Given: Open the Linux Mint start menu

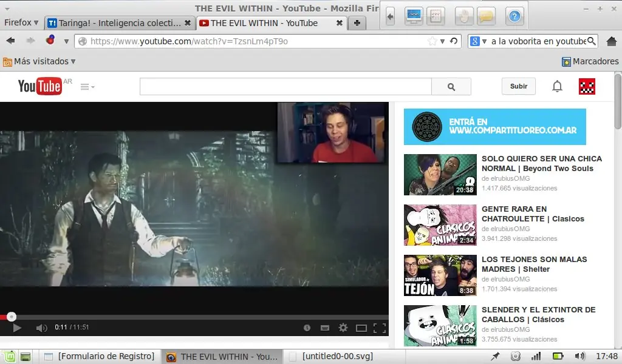Looking at the screenshot, I should pos(9,357).
